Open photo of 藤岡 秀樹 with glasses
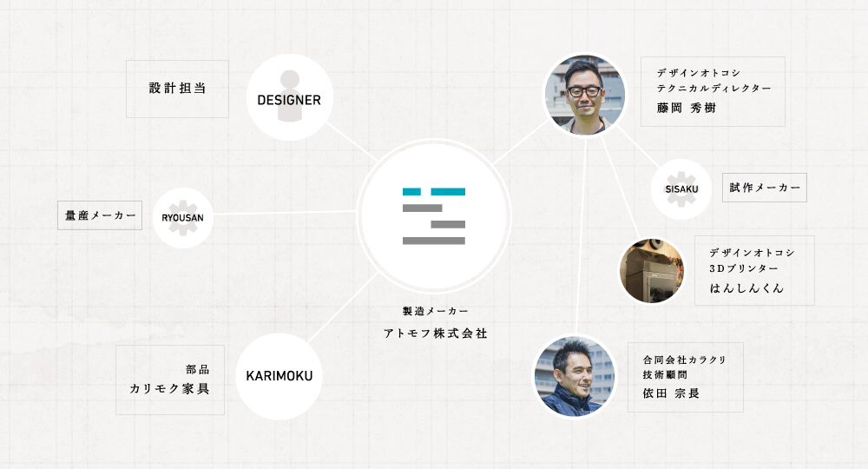868x469 pixels. pyautogui.click(x=585, y=95)
